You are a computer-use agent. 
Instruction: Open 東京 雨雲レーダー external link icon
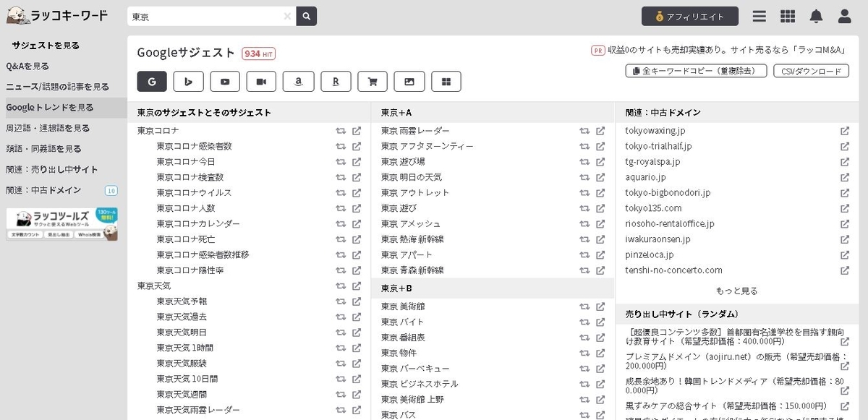[x=600, y=131]
